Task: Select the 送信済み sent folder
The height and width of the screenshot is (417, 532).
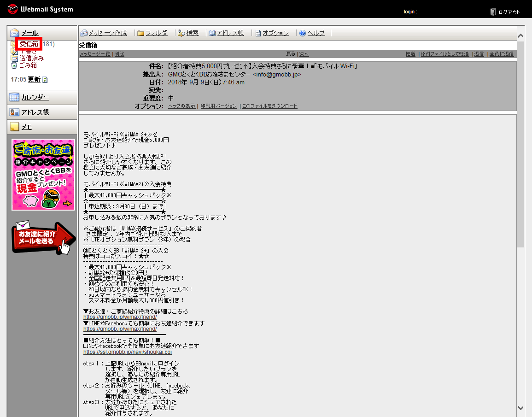Action: tap(30, 59)
